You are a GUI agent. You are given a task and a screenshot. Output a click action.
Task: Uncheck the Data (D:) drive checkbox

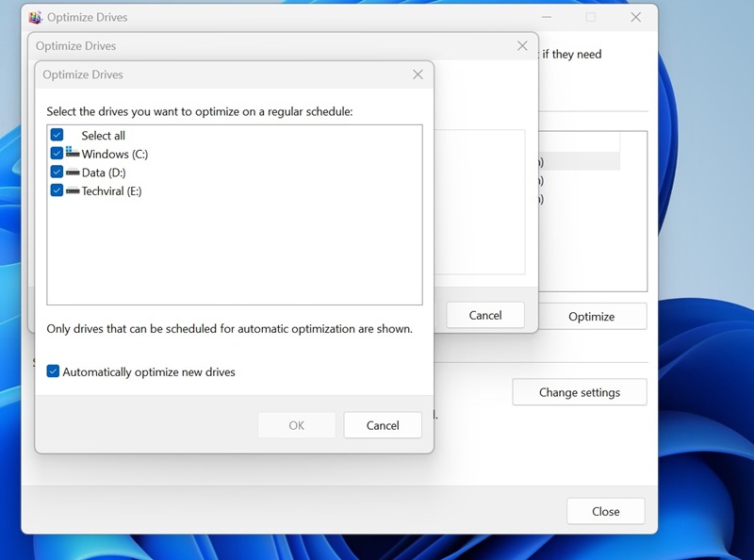click(x=57, y=173)
